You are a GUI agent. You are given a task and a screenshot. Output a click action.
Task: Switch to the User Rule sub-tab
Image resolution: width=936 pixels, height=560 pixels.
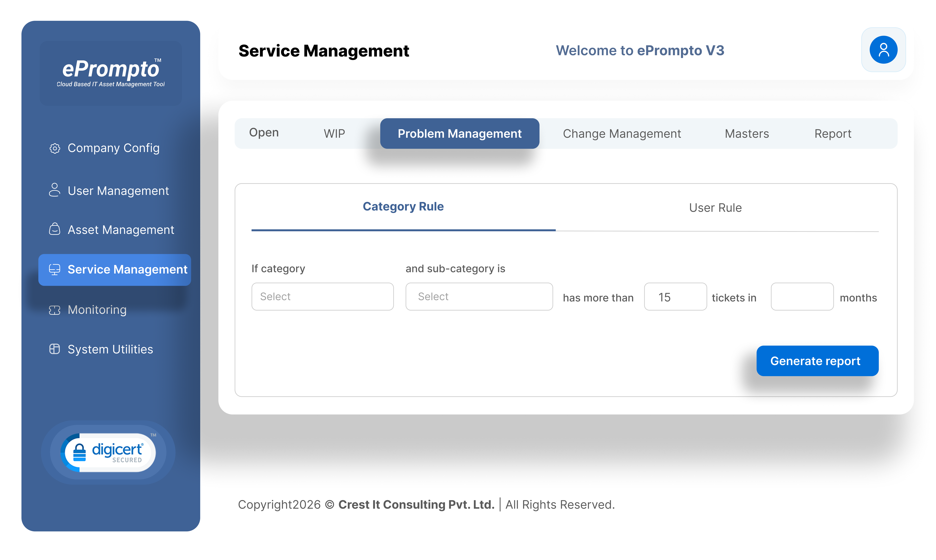click(715, 208)
